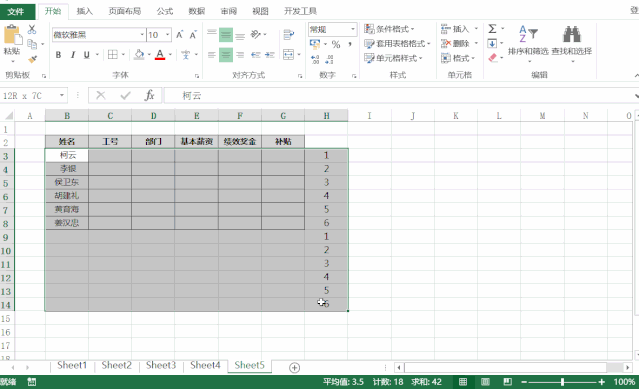This screenshot has width=639, height=389.
Task: Open Find and Select binoculars
Action: tap(572, 43)
